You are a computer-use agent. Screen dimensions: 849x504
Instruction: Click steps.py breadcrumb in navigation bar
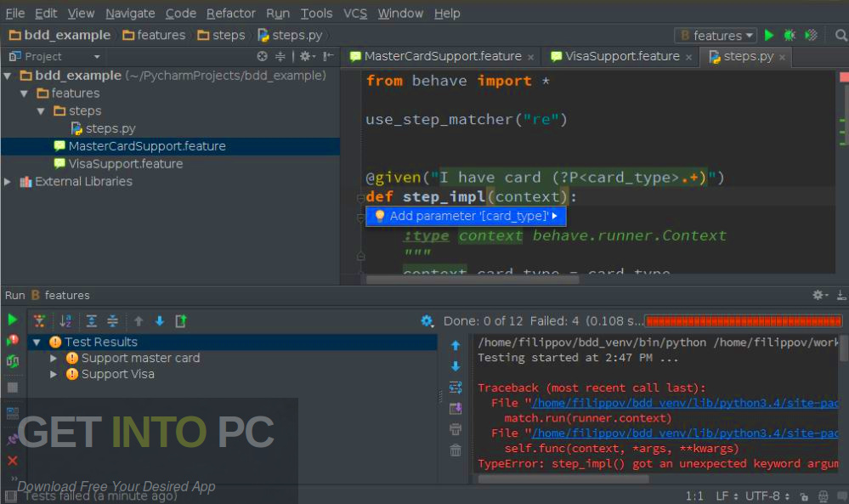click(290, 35)
